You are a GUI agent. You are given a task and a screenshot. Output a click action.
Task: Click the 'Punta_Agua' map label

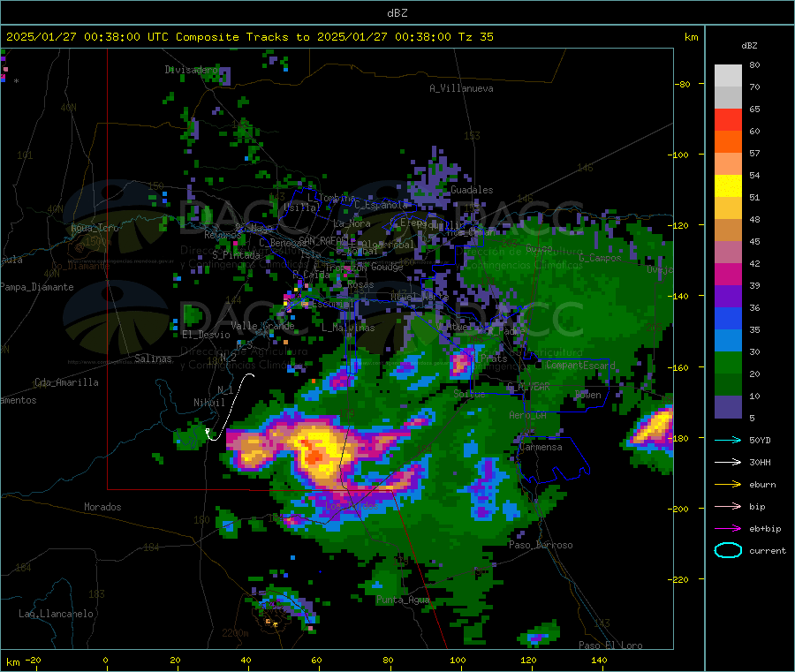tap(403, 600)
